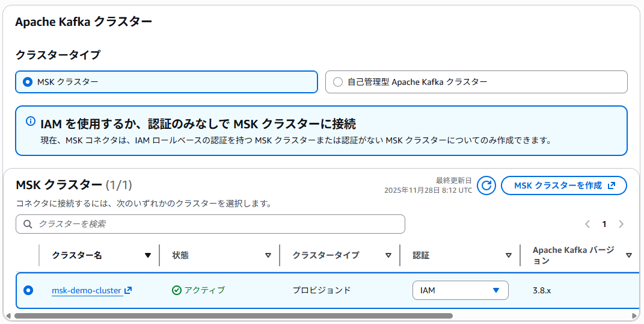
Task: Open the msk-demo-cluster link
Action: click(87, 290)
